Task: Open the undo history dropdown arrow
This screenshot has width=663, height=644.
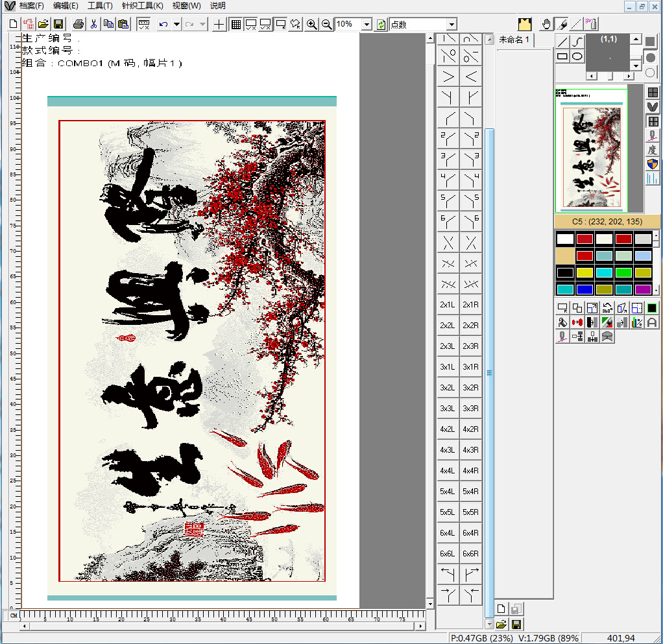Action: tap(176, 24)
